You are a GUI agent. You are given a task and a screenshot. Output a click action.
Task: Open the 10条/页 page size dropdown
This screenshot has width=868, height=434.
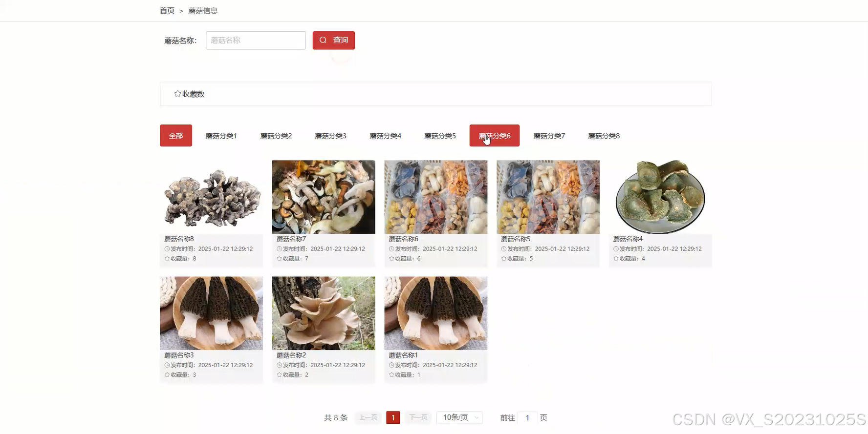pos(459,417)
